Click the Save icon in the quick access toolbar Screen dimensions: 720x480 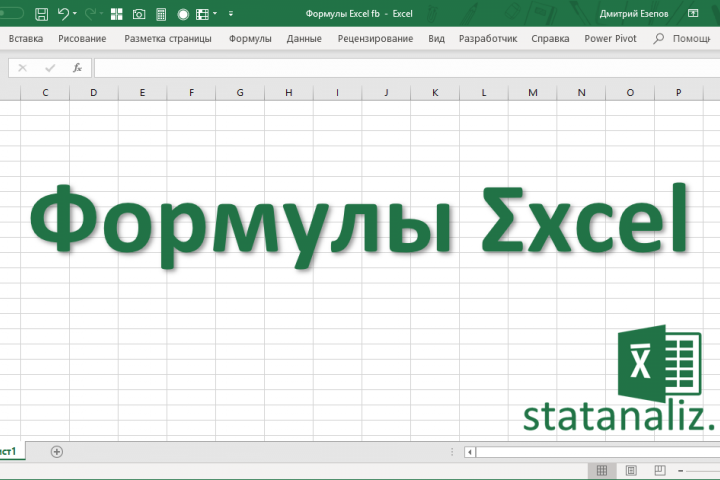click(41, 14)
